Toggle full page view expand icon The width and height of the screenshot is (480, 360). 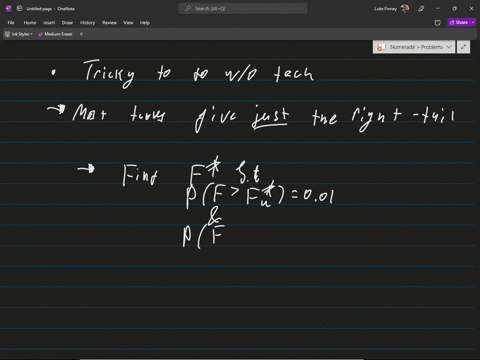(x=463, y=47)
